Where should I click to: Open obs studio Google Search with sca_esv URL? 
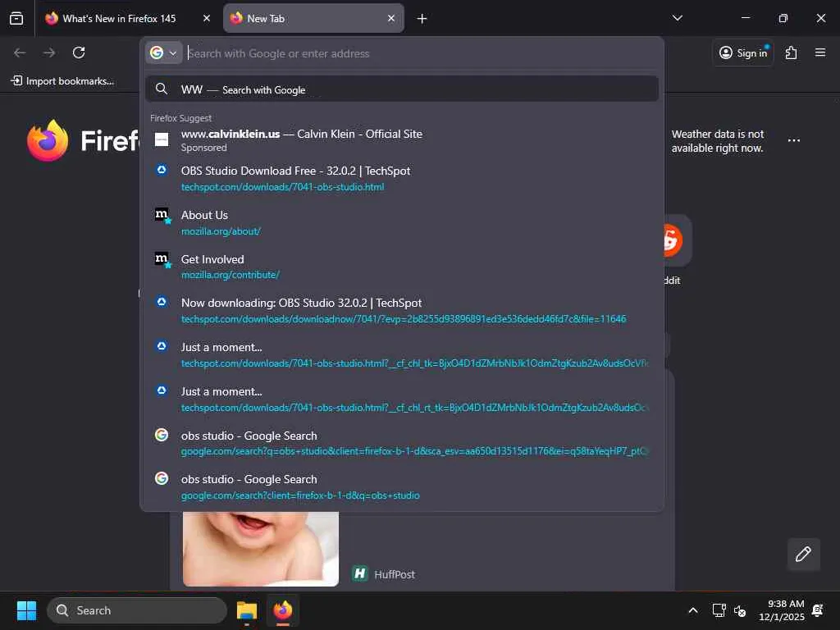pos(402,443)
